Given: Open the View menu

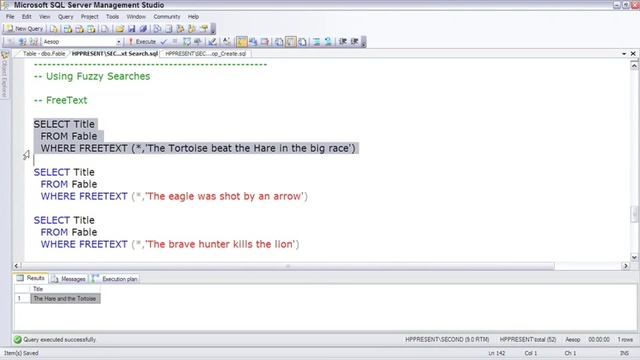Looking at the screenshot, I should [44, 17].
